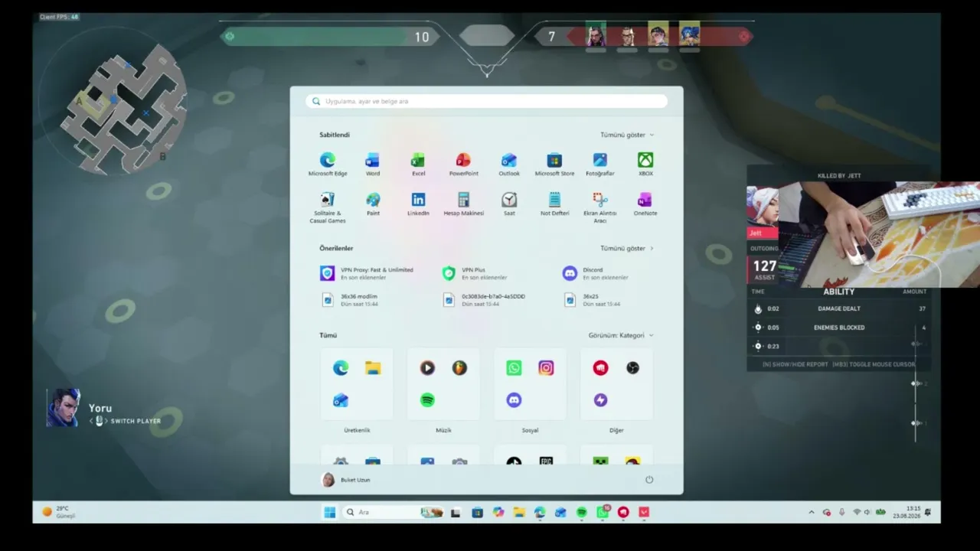Open FL Studio in the Müzik category
This screenshot has height=551, width=980.
pyautogui.click(x=459, y=368)
